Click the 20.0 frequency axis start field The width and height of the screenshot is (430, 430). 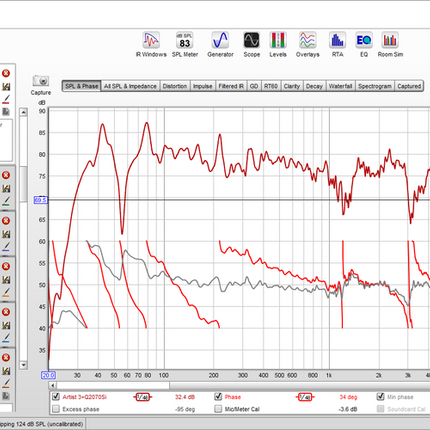coord(48,375)
